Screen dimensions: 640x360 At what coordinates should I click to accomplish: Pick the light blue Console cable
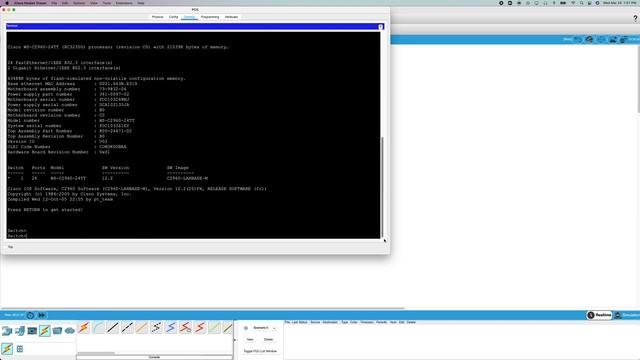tap(98, 327)
